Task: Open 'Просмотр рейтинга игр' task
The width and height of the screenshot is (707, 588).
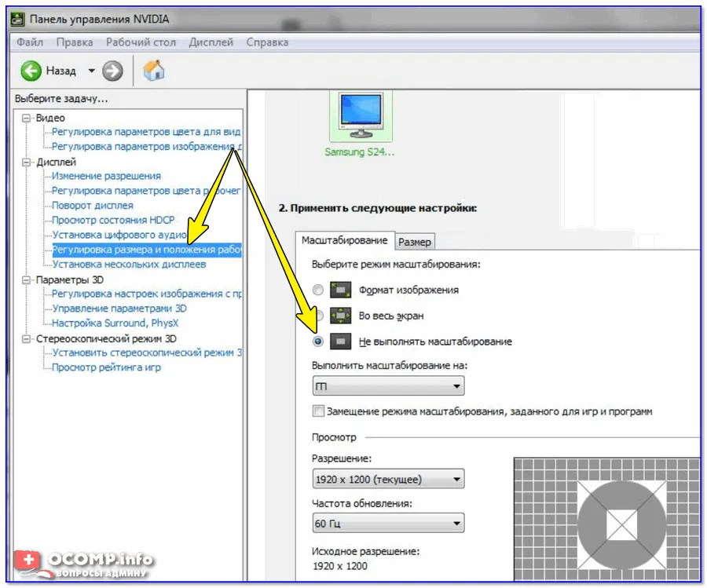Action: [106, 367]
